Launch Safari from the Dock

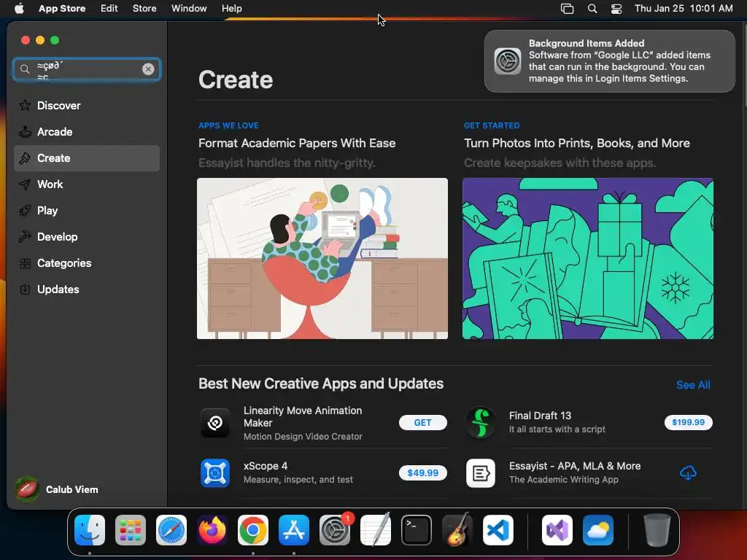click(x=171, y=530)
